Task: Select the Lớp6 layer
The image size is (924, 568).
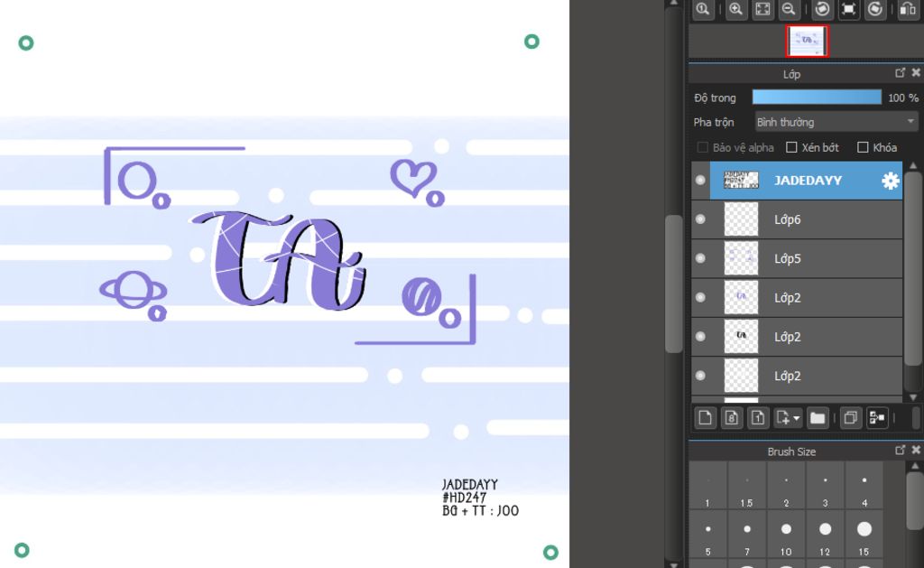Action: point(797,219)
